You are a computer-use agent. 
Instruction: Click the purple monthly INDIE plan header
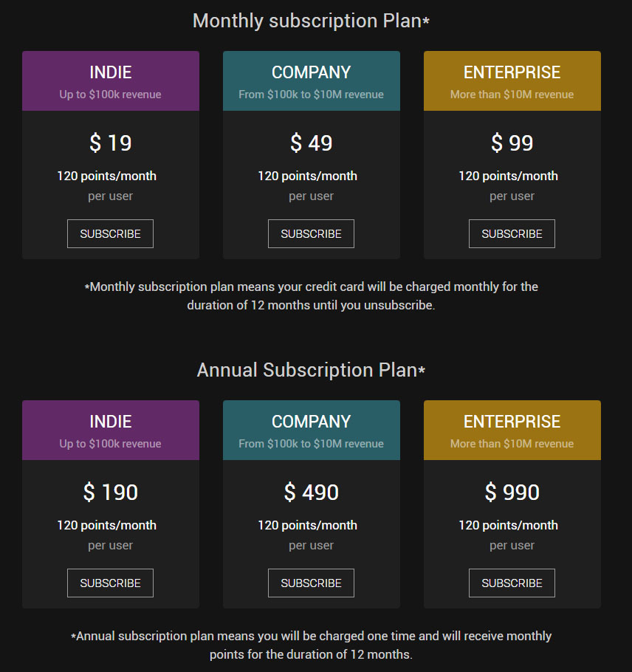point(111,81)
